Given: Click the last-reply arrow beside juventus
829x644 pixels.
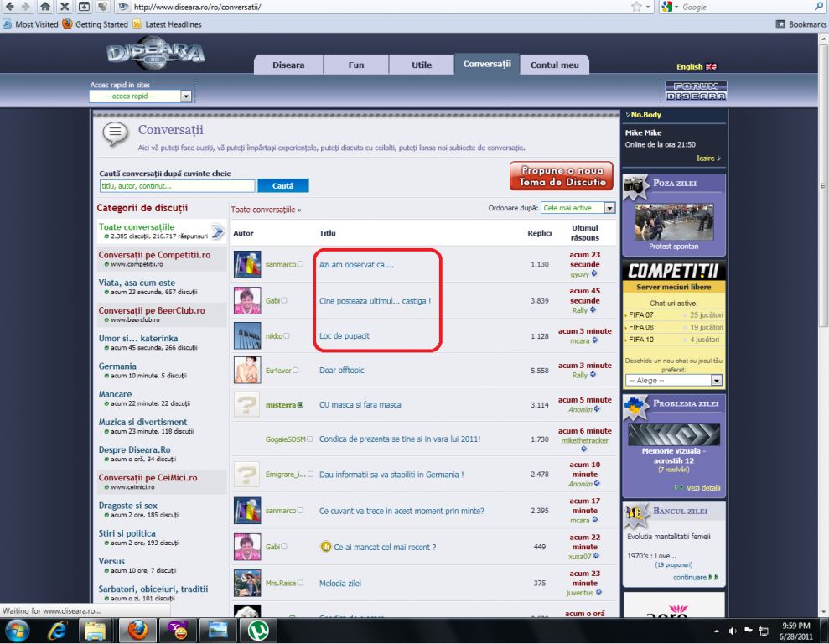Looking at the screenshot, I should (x=598, y=592).
